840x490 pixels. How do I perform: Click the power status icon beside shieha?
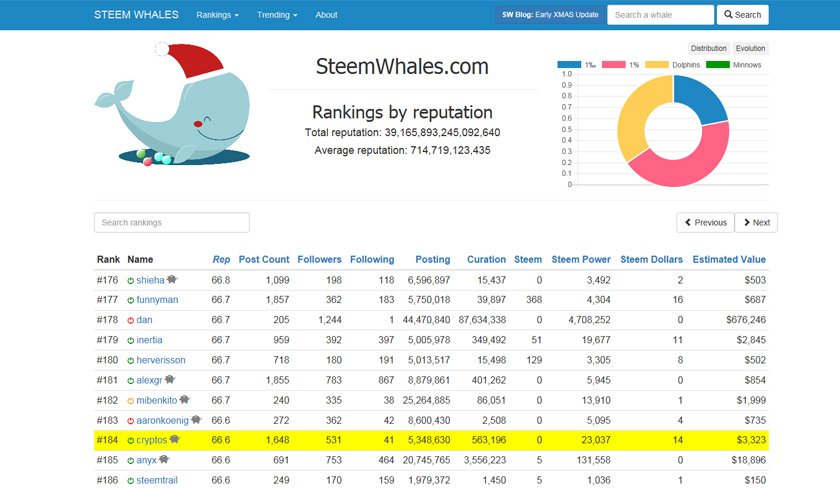(x=130, y=281)
